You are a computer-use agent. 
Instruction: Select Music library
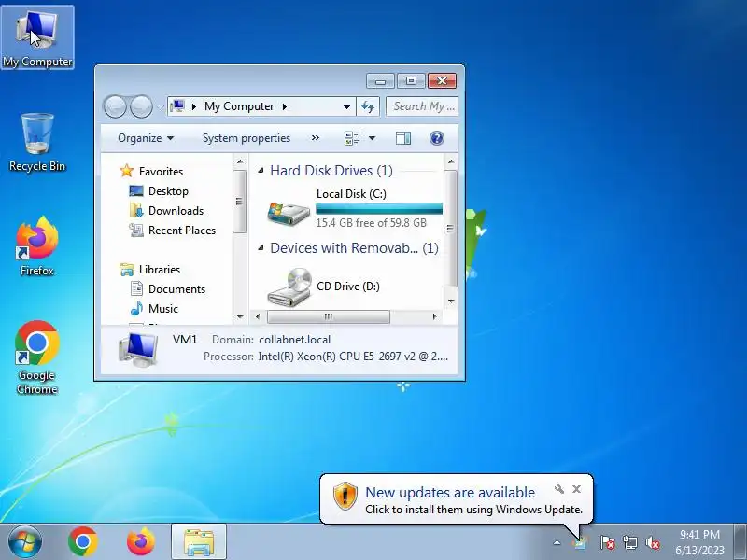(154, 309)
